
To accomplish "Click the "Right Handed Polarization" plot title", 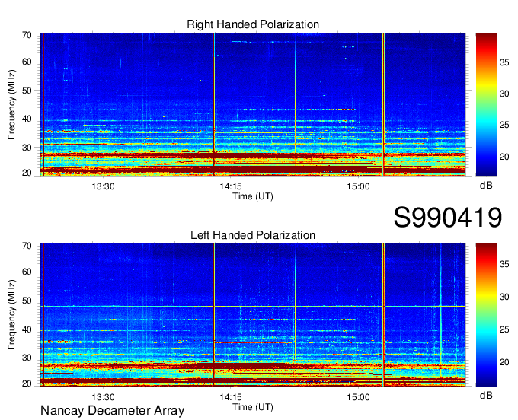I will click(x=253, y=24).
